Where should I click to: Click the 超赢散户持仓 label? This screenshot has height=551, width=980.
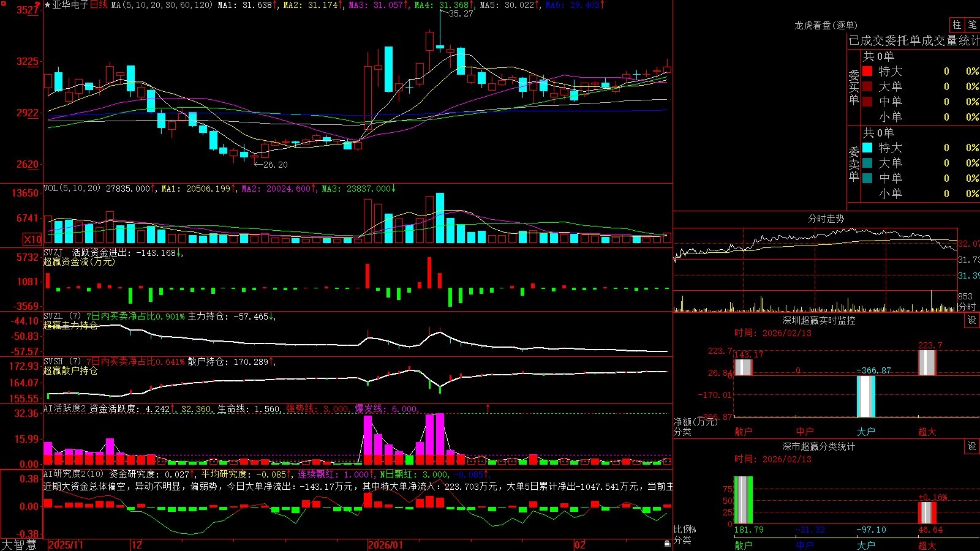pos(70,370)
